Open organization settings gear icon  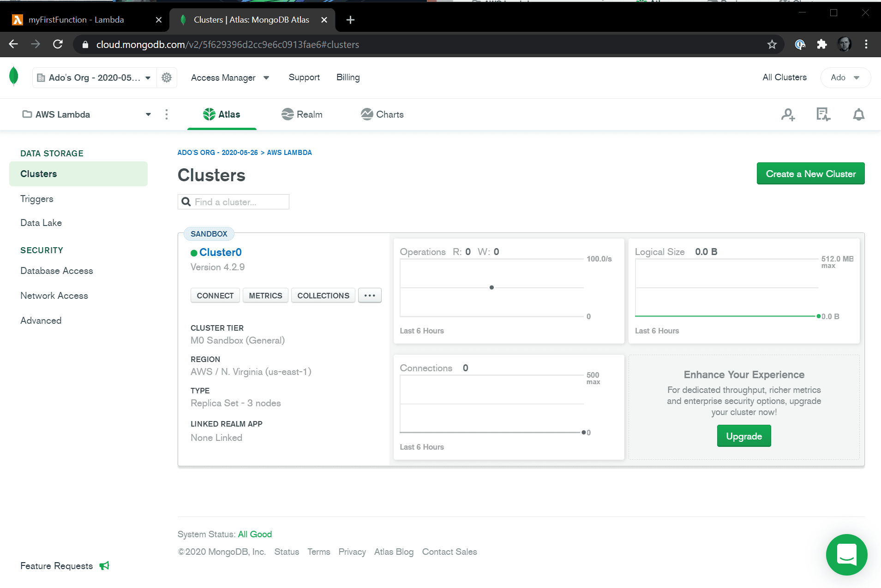[x=167, y=77]
